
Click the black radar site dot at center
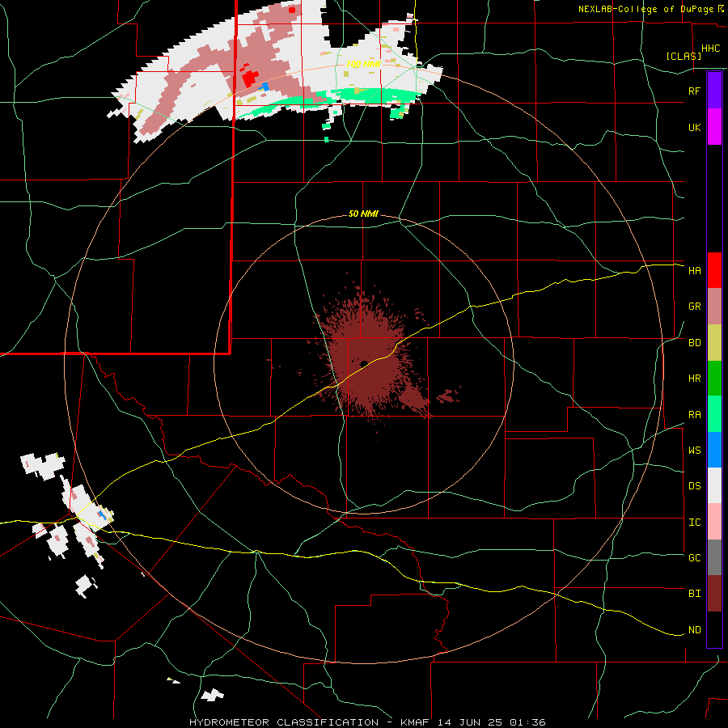point(364,363)
